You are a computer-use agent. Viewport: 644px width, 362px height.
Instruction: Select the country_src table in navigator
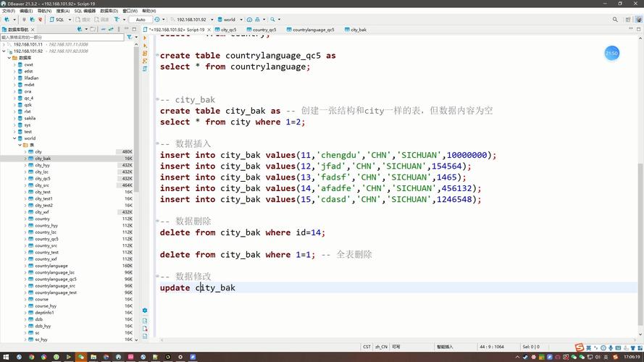(x=46, y=246)
